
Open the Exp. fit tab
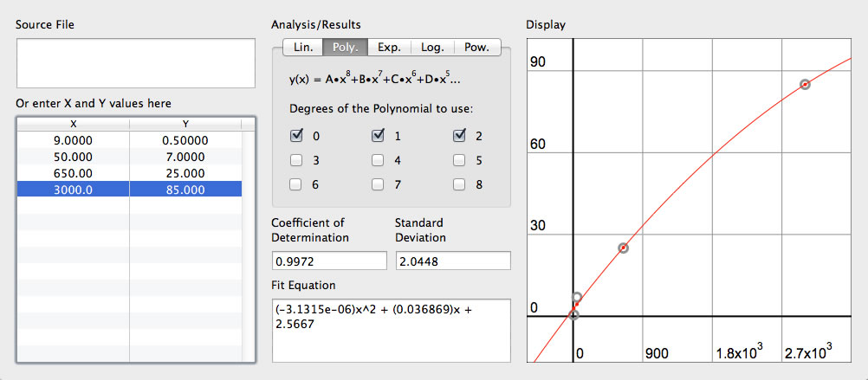pos(389,48)
